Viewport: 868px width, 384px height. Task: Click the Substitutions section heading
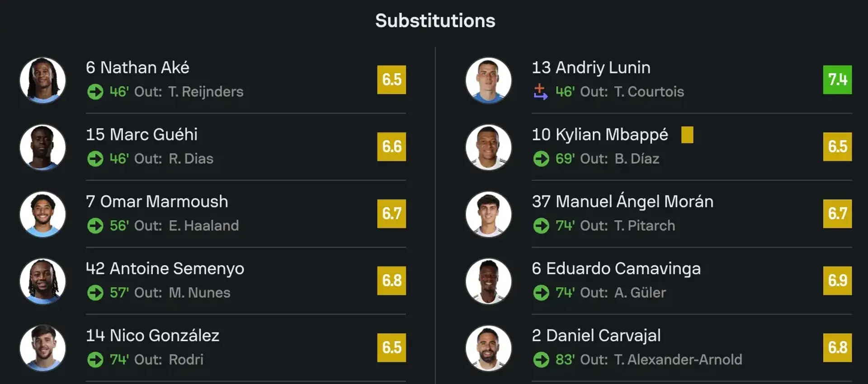click(x=435, y=21)
